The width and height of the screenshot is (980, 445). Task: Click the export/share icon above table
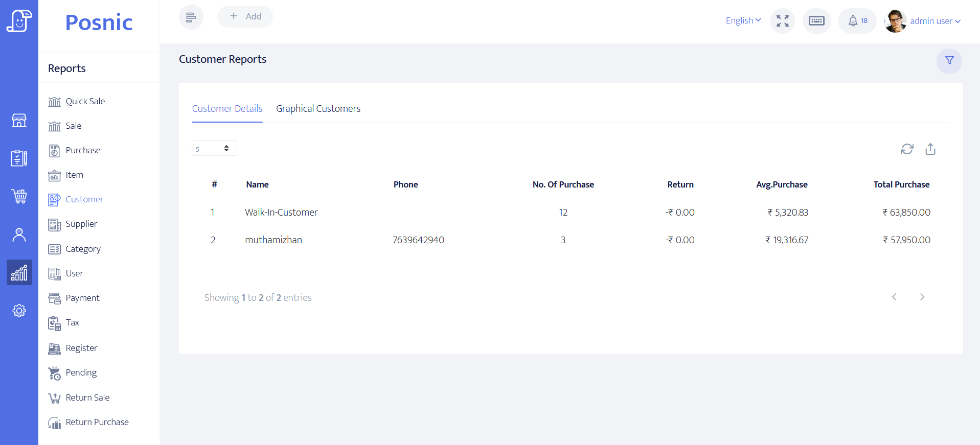pos(930,149)
